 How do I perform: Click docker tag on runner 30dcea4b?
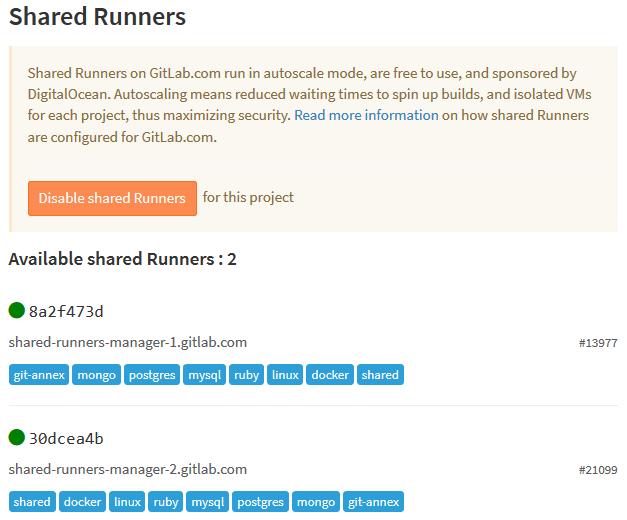(82, 502)
